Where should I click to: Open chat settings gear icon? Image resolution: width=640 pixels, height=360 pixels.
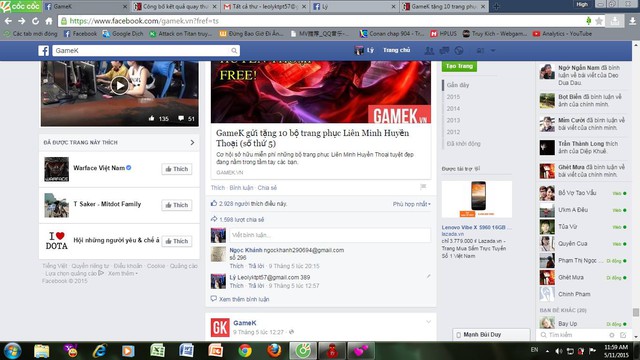pyautogui.click(x=611, y=335)
